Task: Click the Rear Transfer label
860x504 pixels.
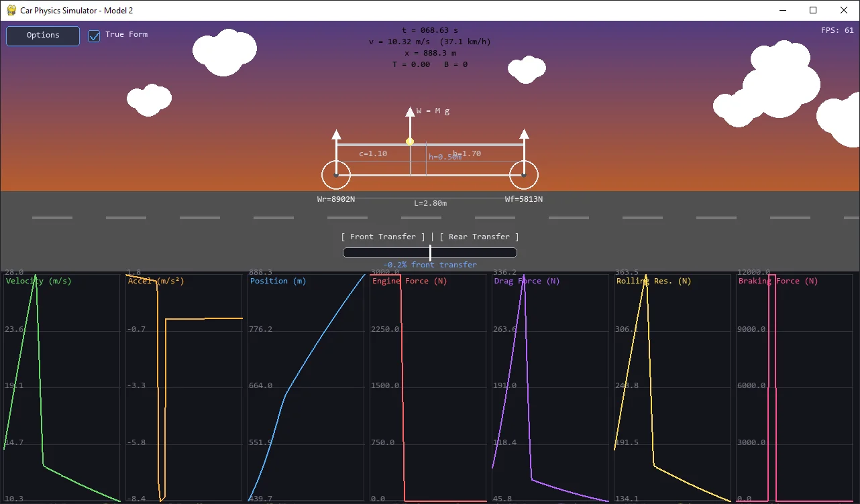Action: tap(479, 237)
